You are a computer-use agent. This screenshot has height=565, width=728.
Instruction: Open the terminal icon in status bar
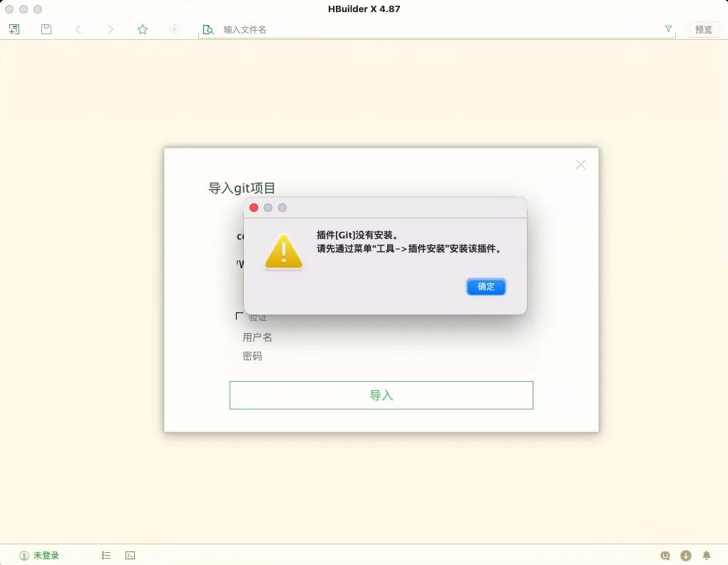pos(130,555)
